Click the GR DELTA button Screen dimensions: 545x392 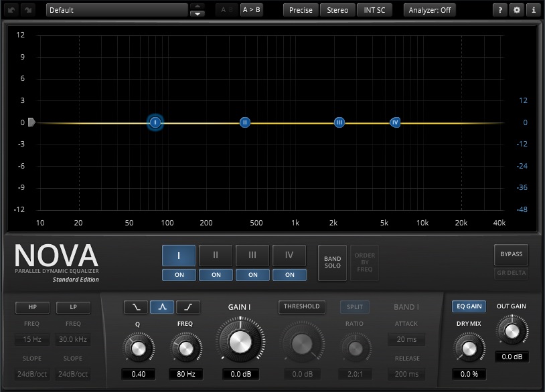(x=512, y=273)
